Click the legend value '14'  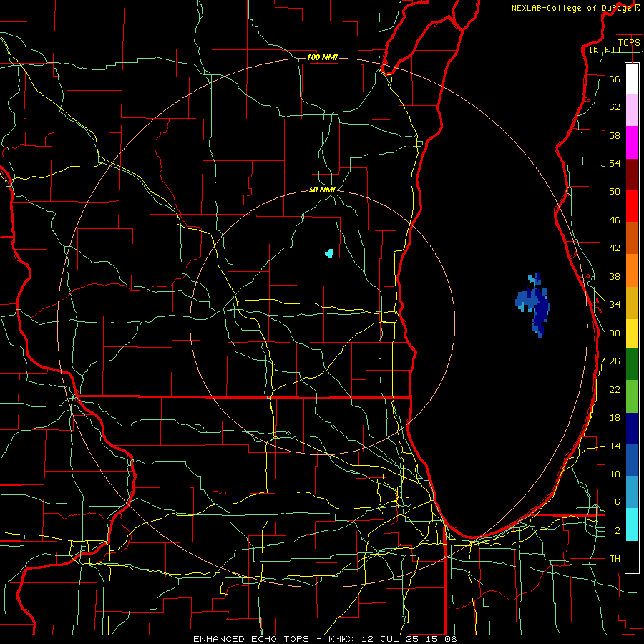point(615,446)
